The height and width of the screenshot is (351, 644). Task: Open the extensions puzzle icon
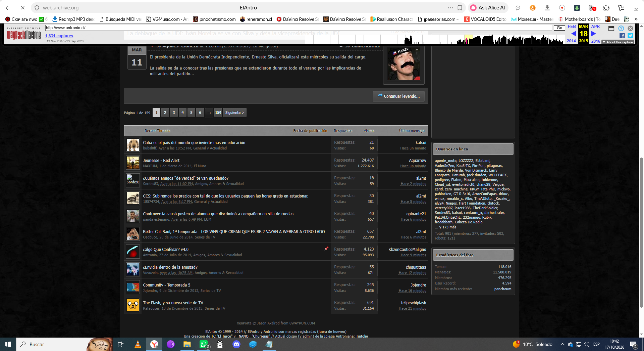[x=606, y=8]
